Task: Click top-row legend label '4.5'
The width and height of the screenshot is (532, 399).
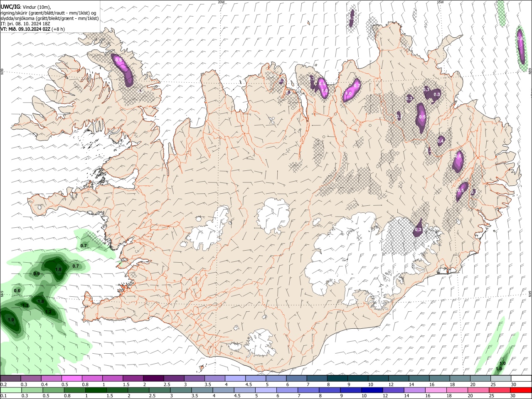Action: point(249,384)
